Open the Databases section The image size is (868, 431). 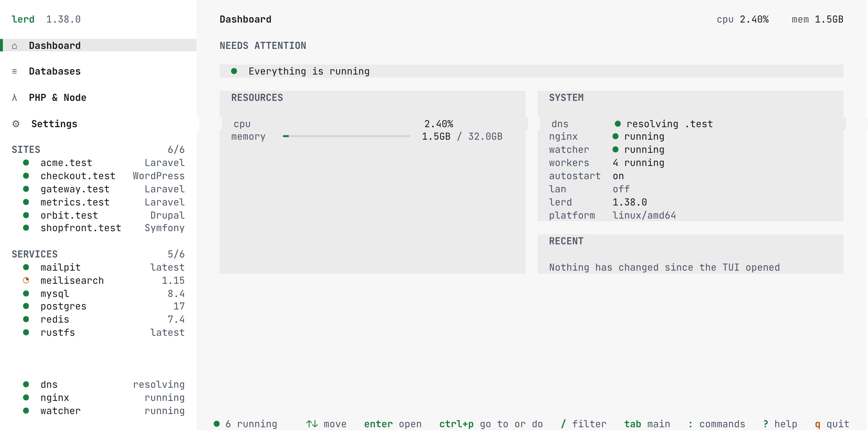[x=98, y=71]
